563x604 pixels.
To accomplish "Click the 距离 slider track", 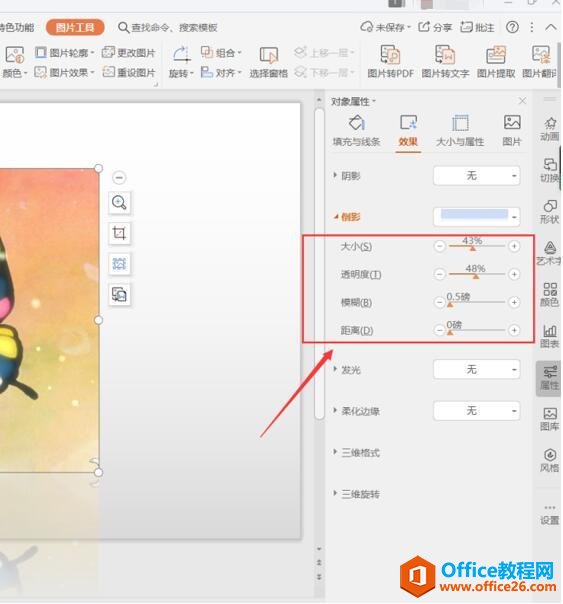I will click(x=477, y=330).
